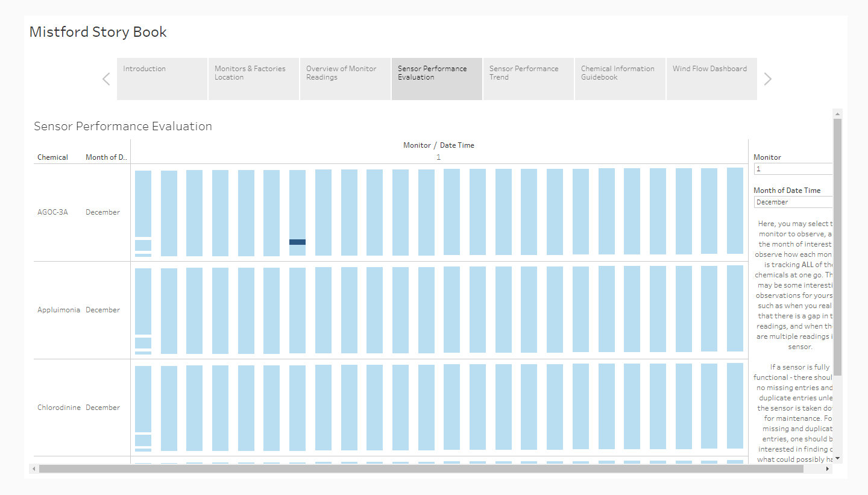Select Sensor Performance Evaluation tab

tap(437, 79)
